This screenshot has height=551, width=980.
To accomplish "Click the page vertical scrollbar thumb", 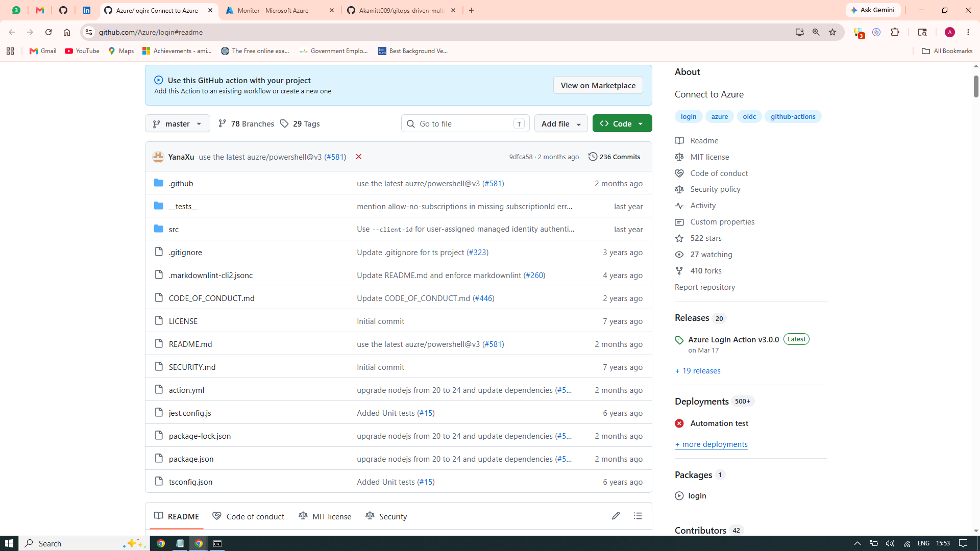I will 976,86.
